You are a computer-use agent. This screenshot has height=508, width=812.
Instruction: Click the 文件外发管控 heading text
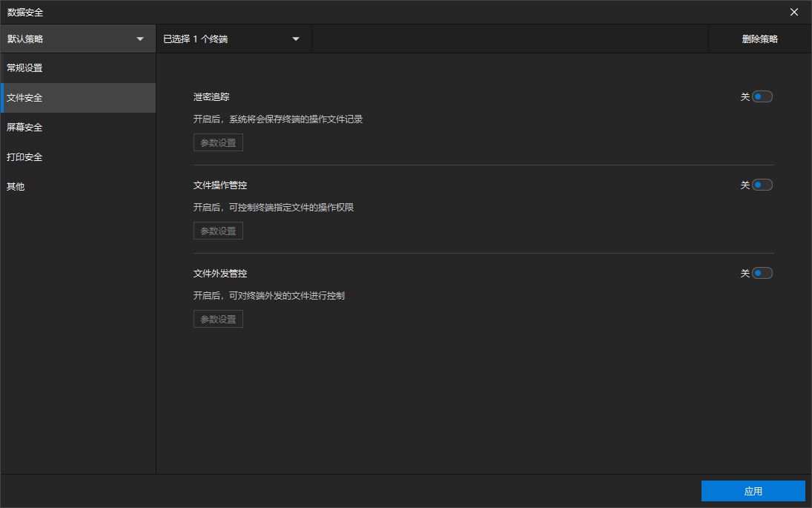point(220,274)
